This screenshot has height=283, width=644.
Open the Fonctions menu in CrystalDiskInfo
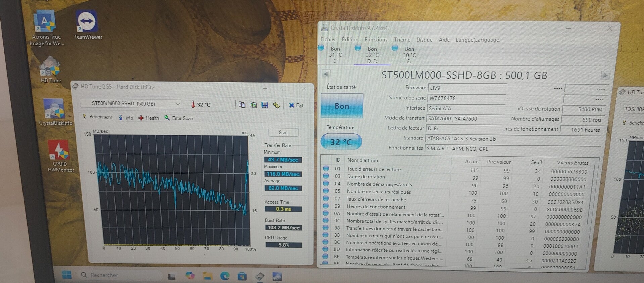coord(376,39)
